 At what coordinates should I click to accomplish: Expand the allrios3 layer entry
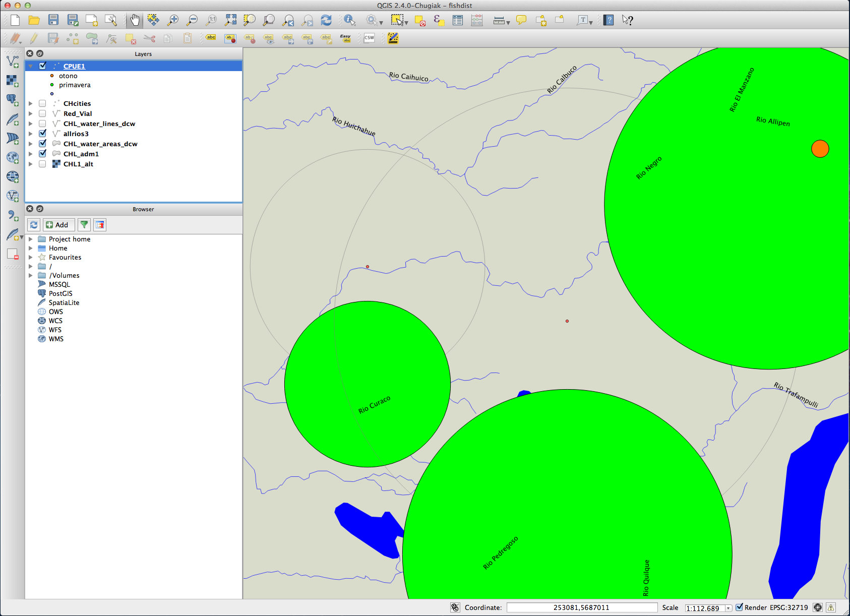click(x=31, y=134)
